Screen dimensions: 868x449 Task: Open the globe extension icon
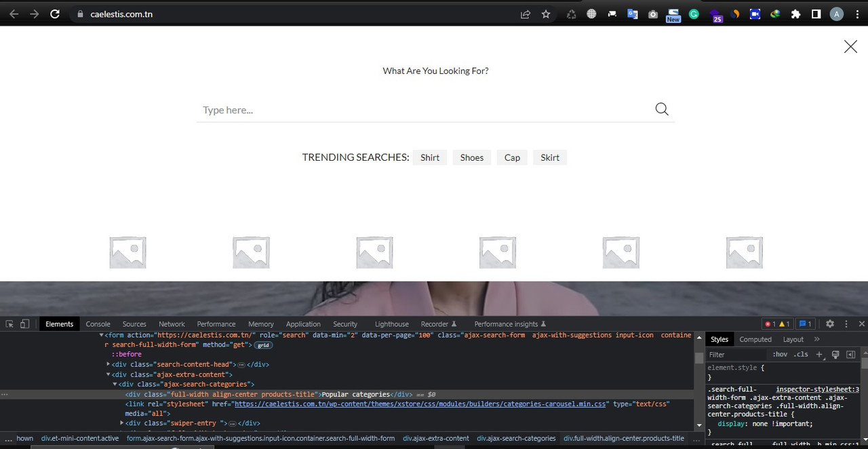click(591, 14)
